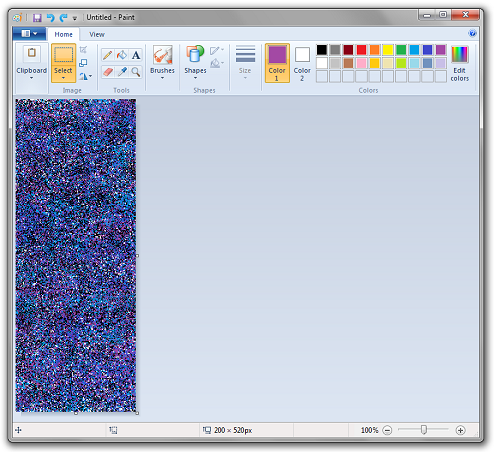Expand the Select dropdown arrow

tap(63, 78)
